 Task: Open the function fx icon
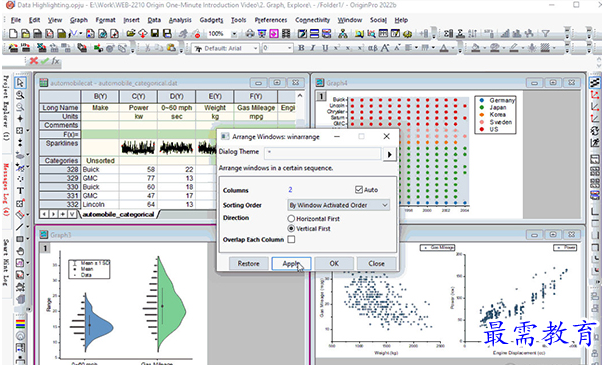pos(56,61)
